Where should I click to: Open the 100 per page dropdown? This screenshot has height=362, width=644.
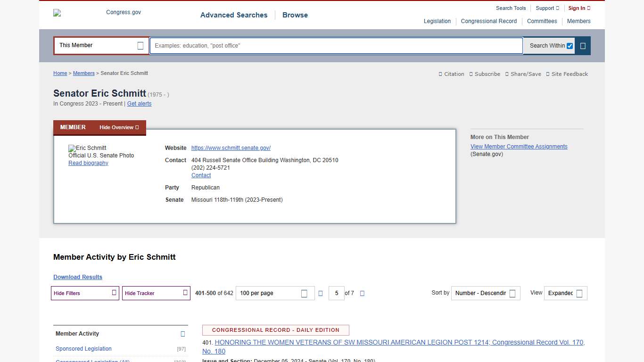point(275,293)
